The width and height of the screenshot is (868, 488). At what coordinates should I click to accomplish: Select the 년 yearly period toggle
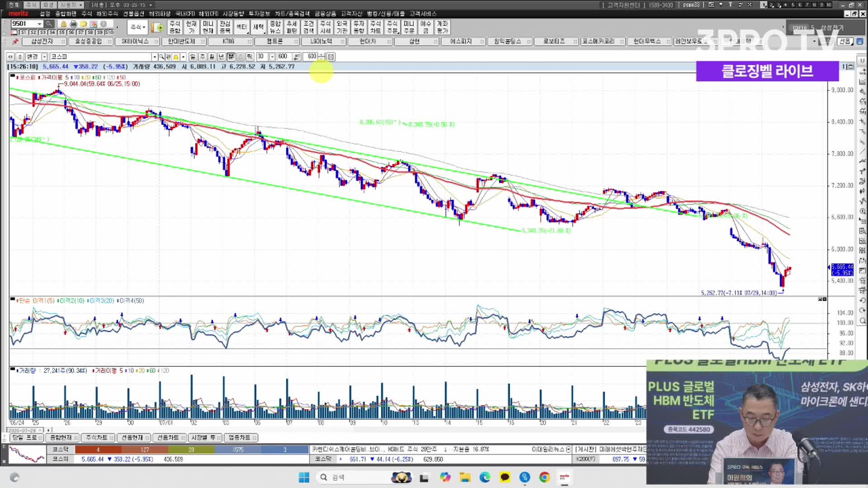pyautogui.click(x=221, y=56)
